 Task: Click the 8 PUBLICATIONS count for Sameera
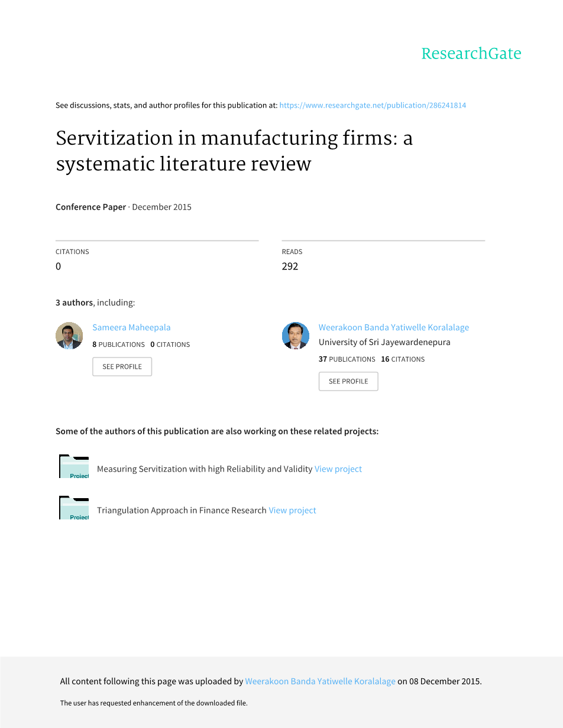click(119, 344)
